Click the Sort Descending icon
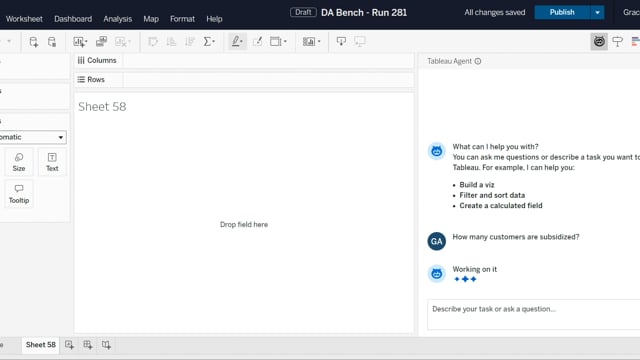 pos(190,42)
